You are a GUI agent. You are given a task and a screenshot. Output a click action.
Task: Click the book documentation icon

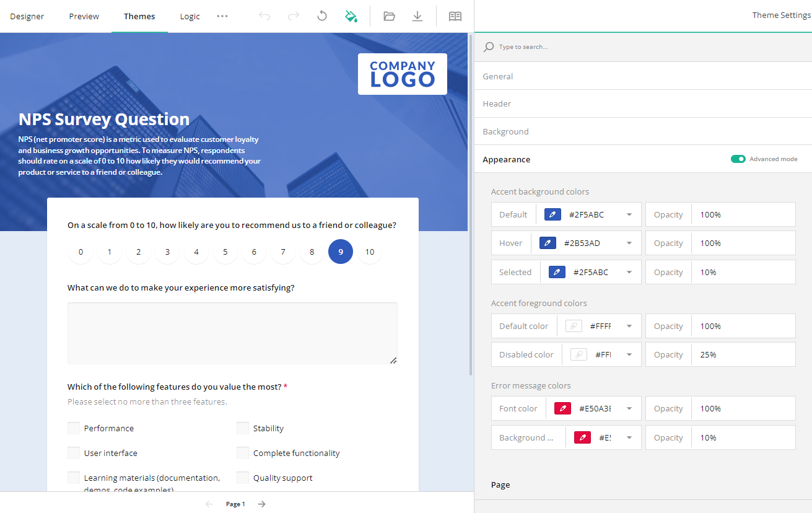[x=455, y=15]
